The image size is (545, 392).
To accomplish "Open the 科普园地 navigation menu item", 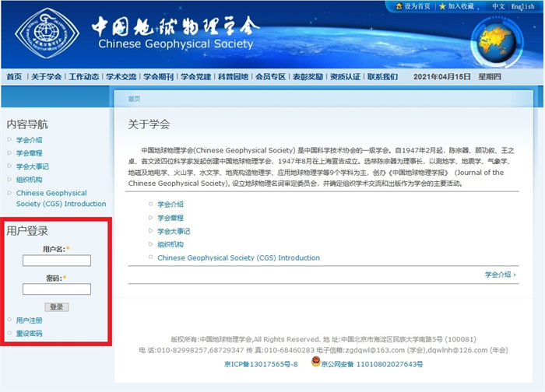I will point(234,77).
